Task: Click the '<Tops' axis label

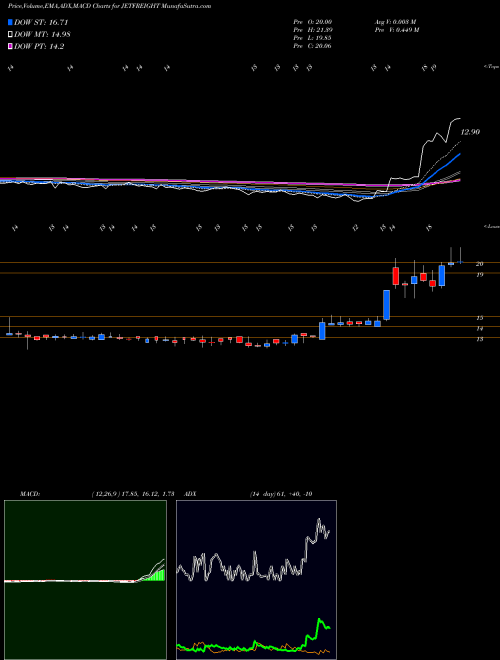Action: point(491,67)
